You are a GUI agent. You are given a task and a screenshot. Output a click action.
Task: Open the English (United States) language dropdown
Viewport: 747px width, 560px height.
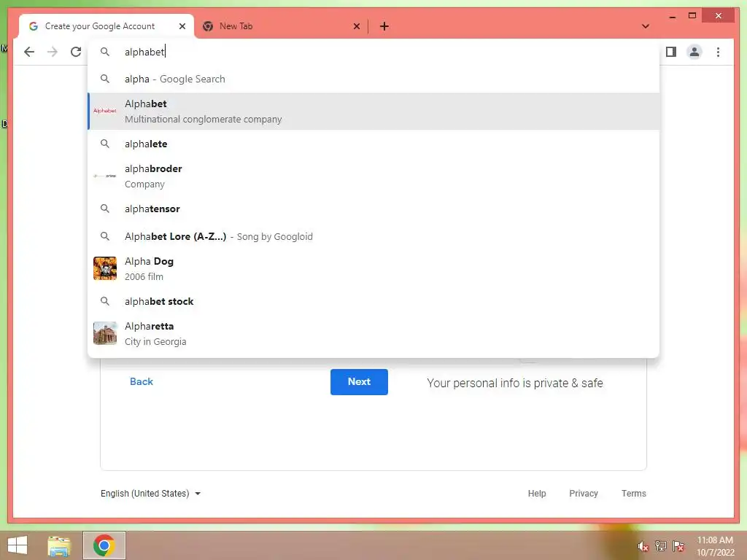[x=150, y=494]
